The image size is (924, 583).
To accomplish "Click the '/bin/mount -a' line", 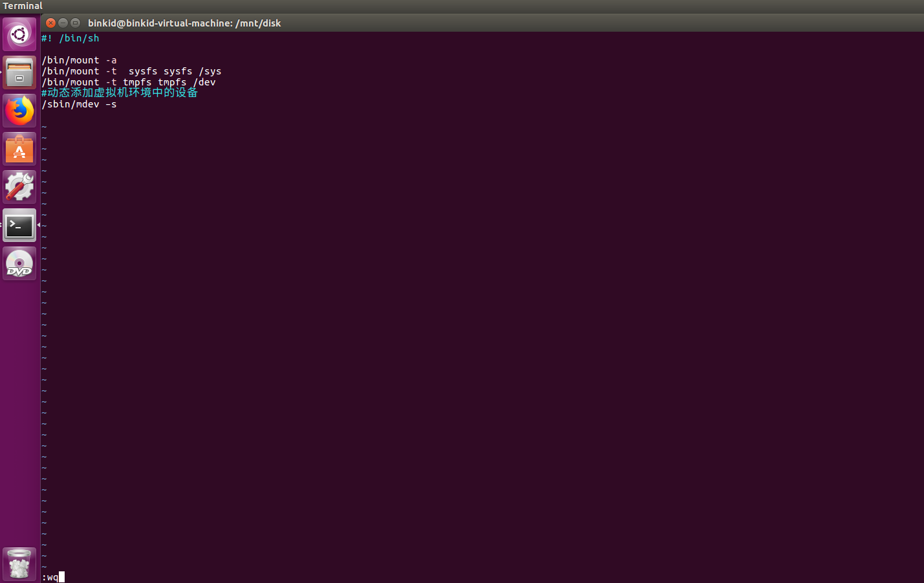I will (x=80, y=60).
